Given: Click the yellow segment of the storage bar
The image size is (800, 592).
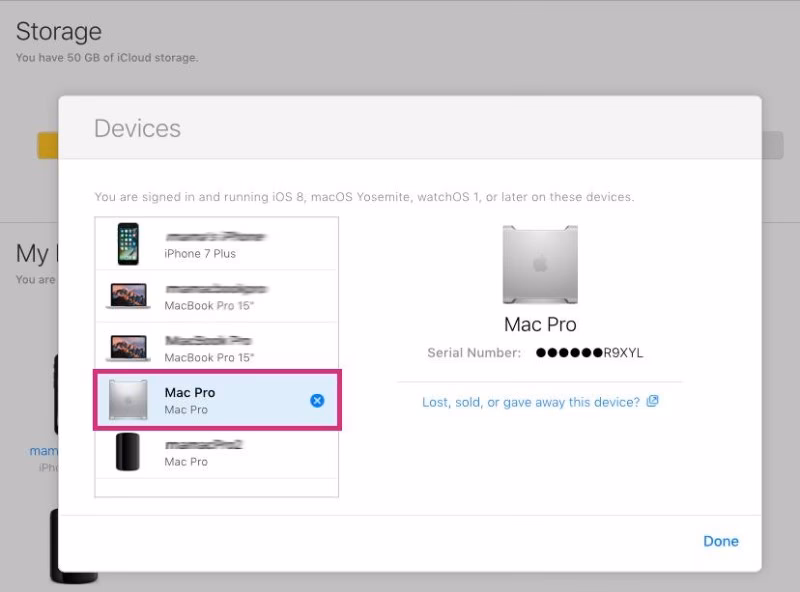Looking at the screenshot, I should point(47,146).
